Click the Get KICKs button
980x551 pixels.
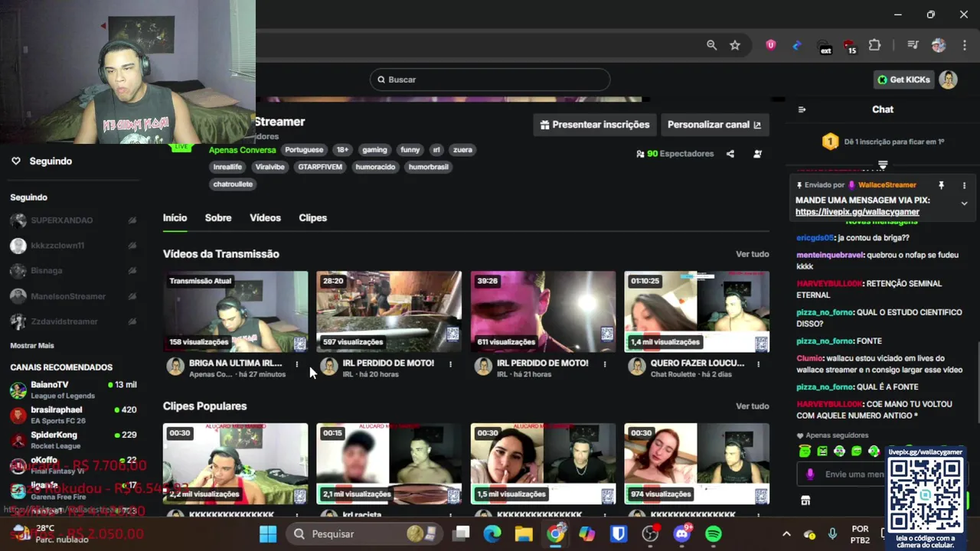[x=904, y=80]
